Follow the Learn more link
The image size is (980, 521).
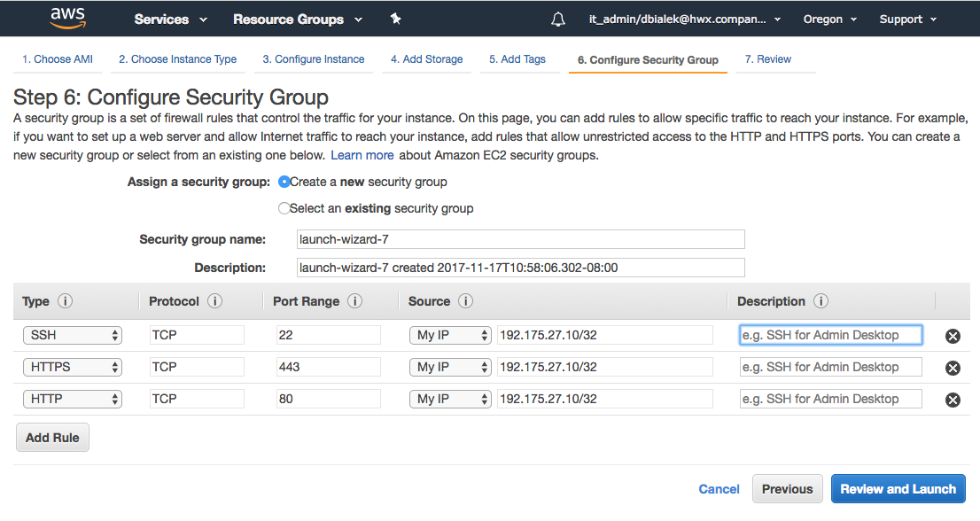362,155
